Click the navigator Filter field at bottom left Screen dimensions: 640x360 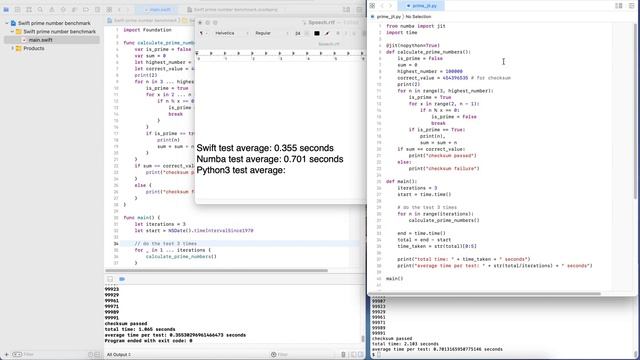click(x=53, y=354)
